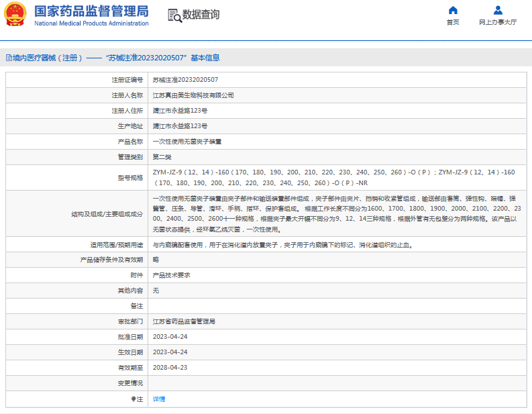Screen dimensions: 532x414
Task: Click registration number 苏械注准20232020507 cell
Action: (185, 80)
